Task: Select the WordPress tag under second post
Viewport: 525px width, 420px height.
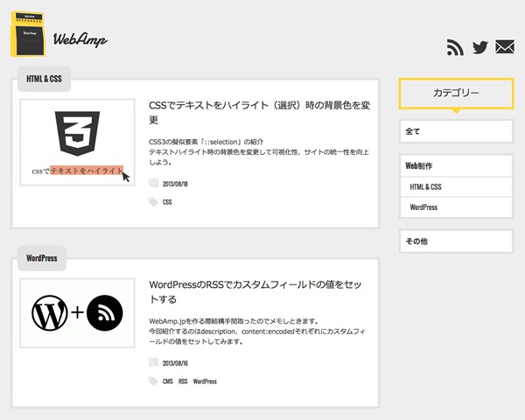Action: coord(205,381)
